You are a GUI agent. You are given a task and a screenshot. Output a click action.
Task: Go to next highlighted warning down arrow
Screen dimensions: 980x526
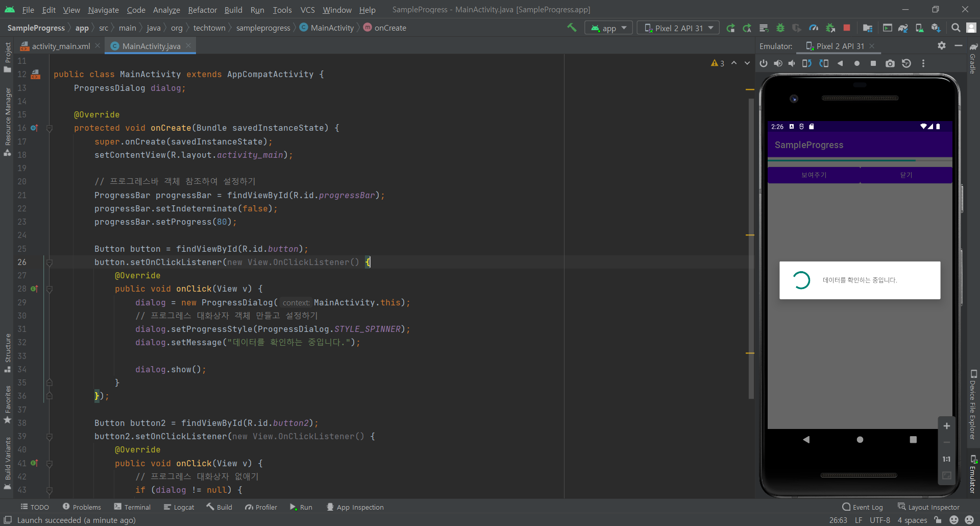747,63
